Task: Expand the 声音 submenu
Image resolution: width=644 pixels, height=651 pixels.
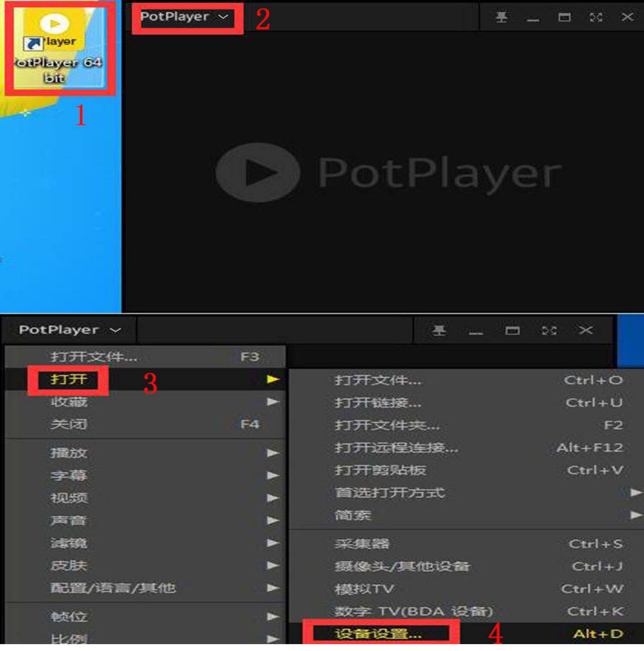Action: (x=145, y=520)
